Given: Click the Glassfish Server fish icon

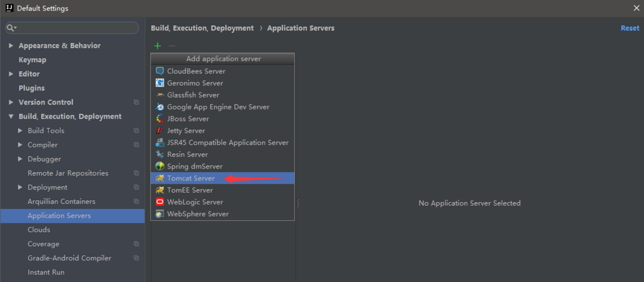Looking at the screenshot, I should pyautogui.click(x=160, y=95).
